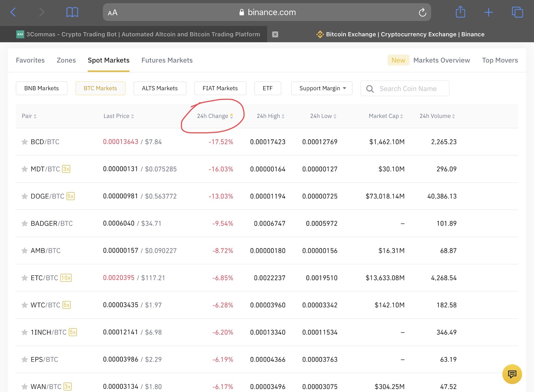Favorite 1INCH/BTC with its star

(x=24, y=332)
